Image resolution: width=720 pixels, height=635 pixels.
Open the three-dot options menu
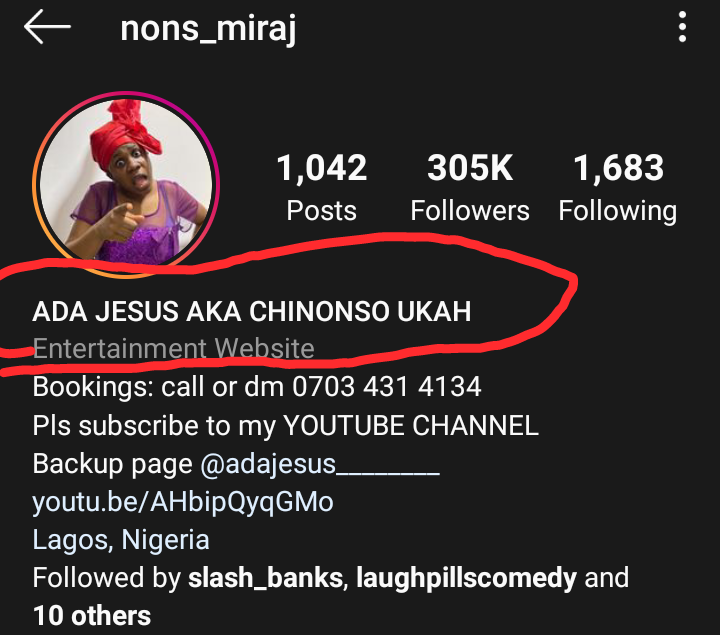[x=682, y=27]
